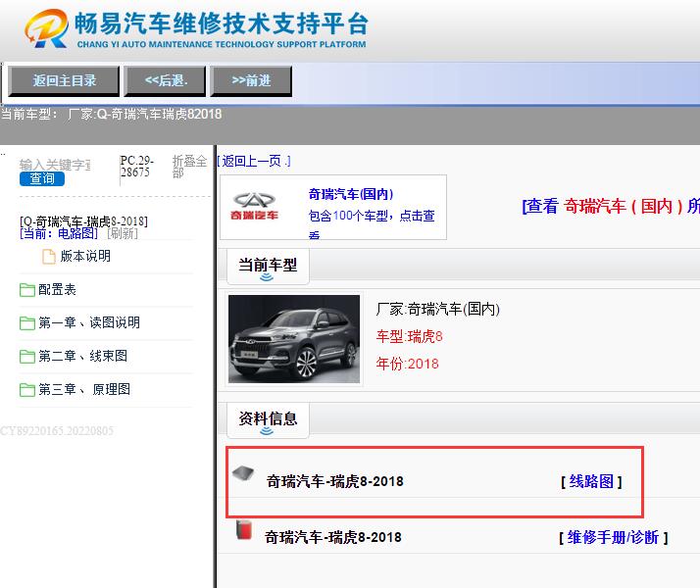Click the Q-奇瑞汽车-瑞虎8-2018 sidebar heading
The image size is (700, 588).
pos(83,221)
